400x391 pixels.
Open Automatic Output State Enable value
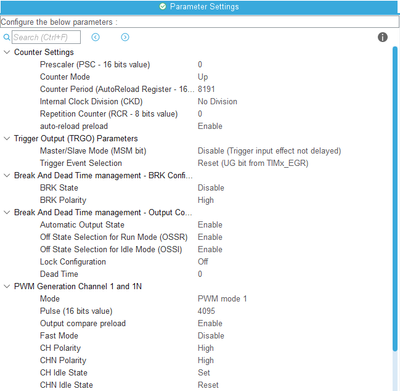210,225
